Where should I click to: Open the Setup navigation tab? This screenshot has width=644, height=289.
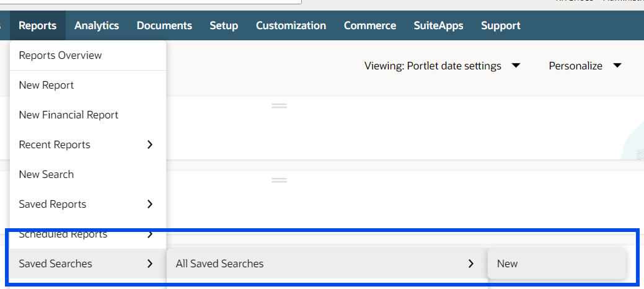pyautogui.click(x=224, y=25)
